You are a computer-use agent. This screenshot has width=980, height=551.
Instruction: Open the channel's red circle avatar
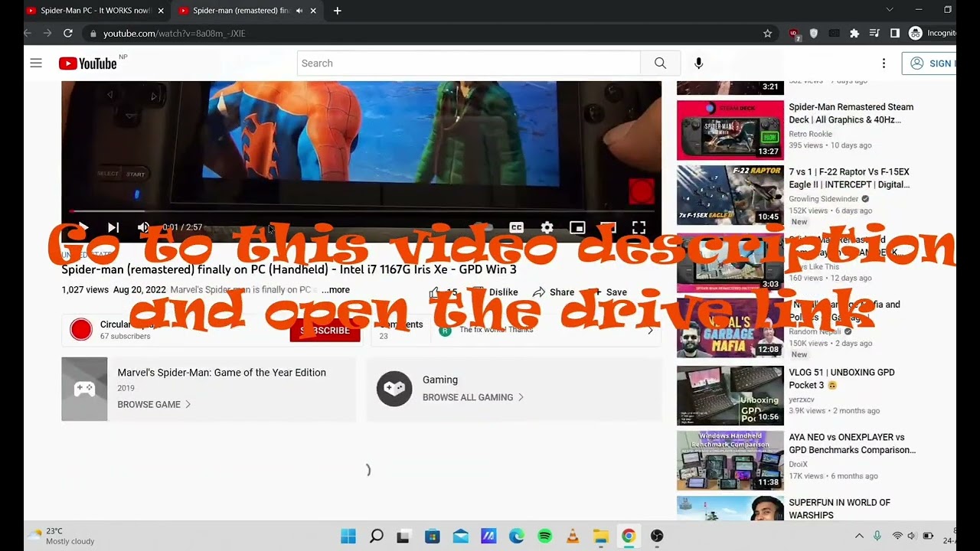click(x=81, y=330)
